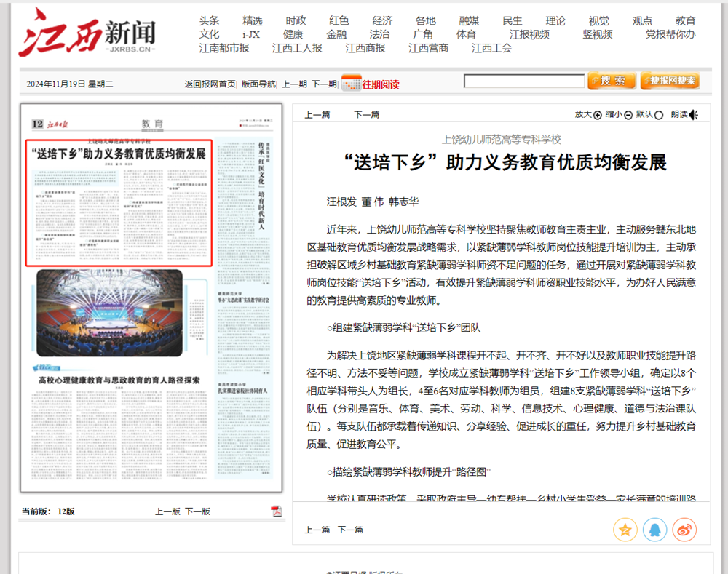
Task: Go to next page 下一版
Action: pos(197,511)
